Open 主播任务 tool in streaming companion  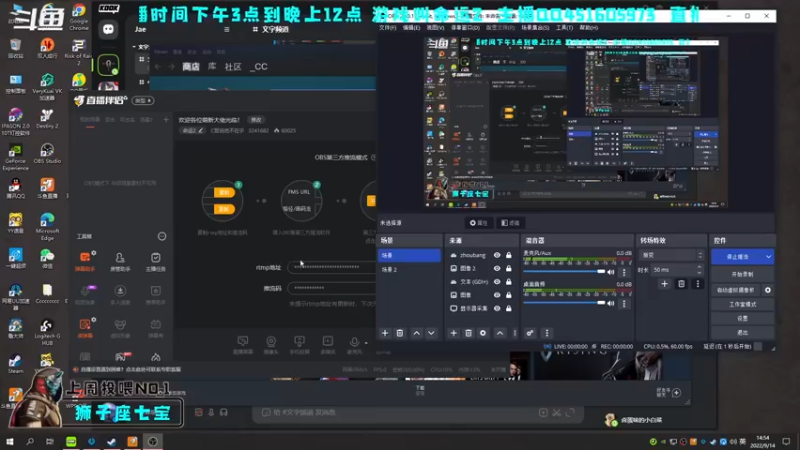point(156,261)
